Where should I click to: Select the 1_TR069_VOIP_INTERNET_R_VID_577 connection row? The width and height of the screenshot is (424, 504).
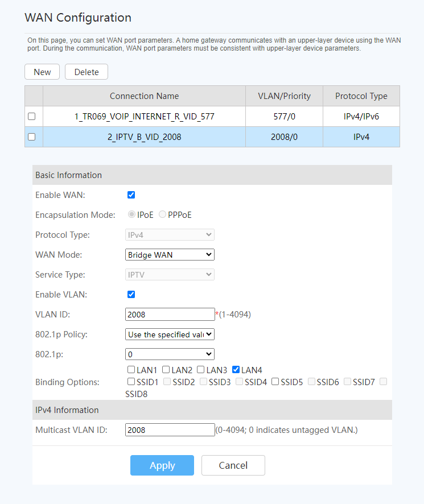tap(144, 116)
